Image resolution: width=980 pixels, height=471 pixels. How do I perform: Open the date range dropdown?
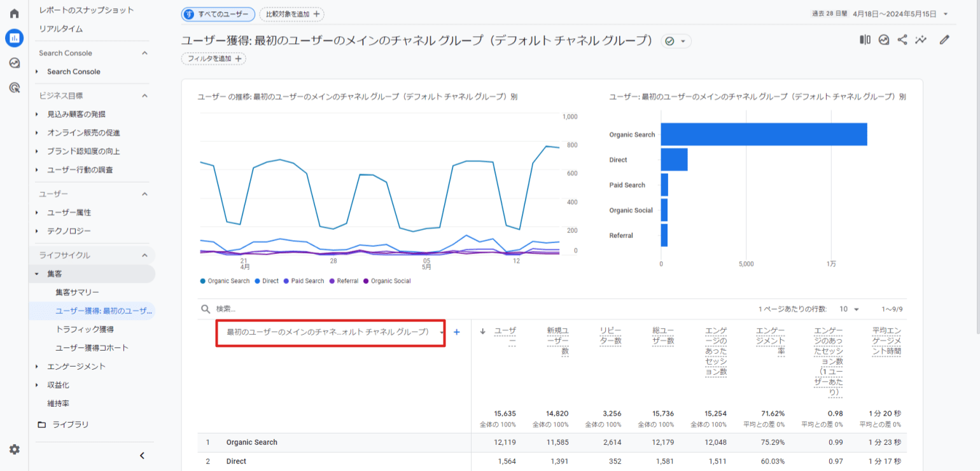(x=946, y=14)
